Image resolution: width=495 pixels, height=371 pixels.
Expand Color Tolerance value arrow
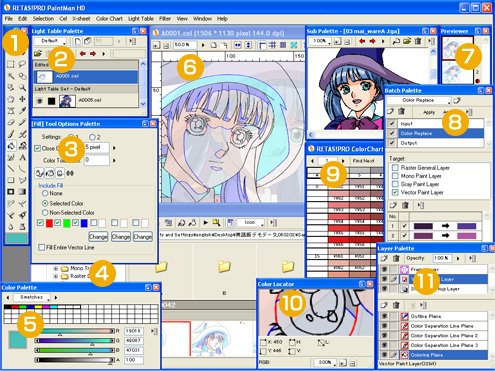(x=114, y=160)
